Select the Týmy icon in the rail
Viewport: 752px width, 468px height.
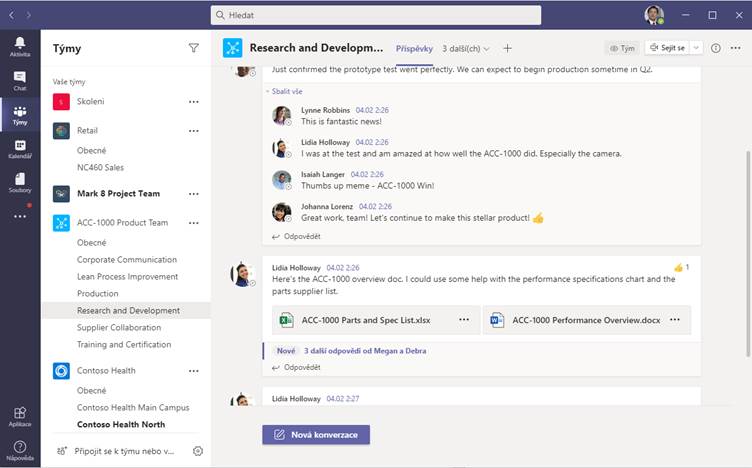tap(20, 115)
